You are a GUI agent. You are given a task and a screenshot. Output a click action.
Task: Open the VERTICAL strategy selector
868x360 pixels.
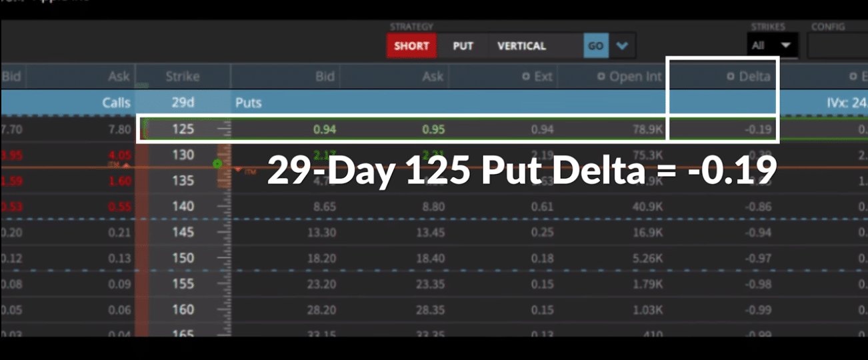tap(521, 46)
